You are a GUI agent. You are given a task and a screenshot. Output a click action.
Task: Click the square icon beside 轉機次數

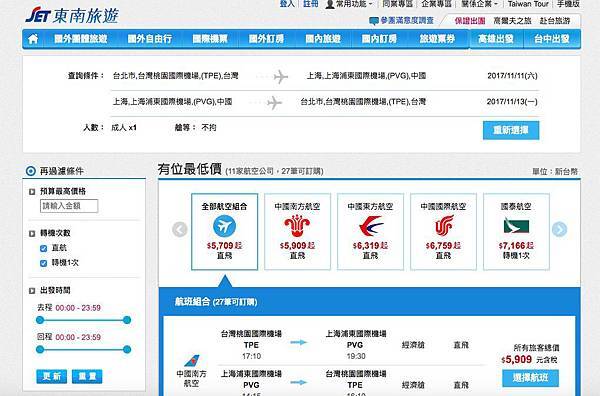click(32, 233)
